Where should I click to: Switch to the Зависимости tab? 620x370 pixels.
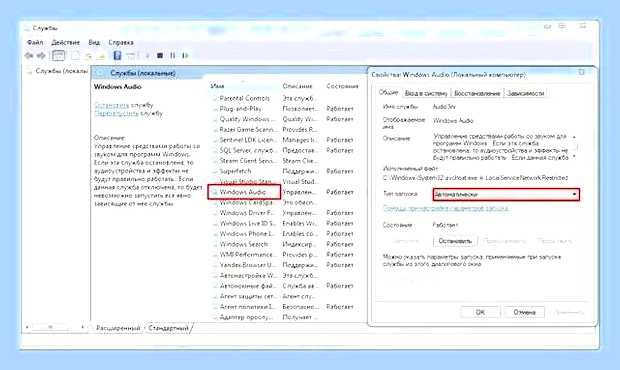(x=525, y=93)
